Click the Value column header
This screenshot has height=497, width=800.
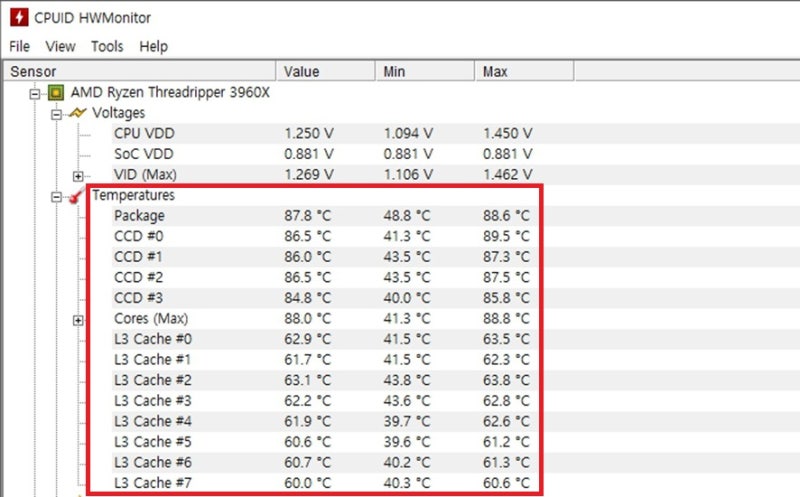pos(326,71)
